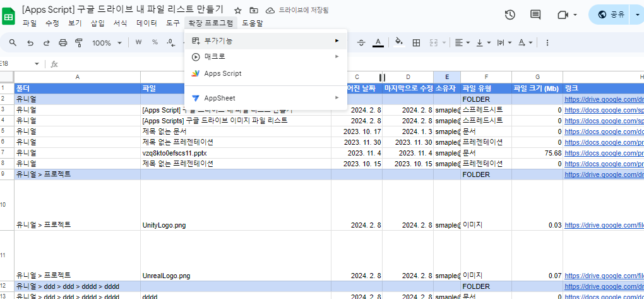
Task: Select vzq8kto0efscs11.pptx cell
Action: (236, 153)
